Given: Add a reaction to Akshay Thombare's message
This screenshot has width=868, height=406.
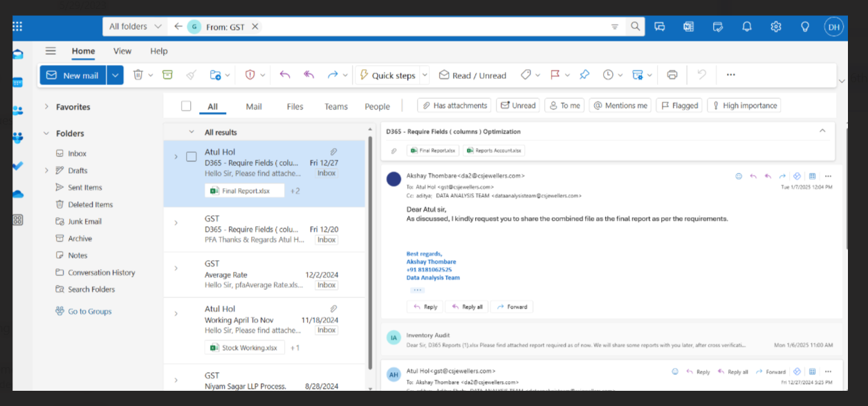Looking at the screenshot, I should [x=739, y=176].
